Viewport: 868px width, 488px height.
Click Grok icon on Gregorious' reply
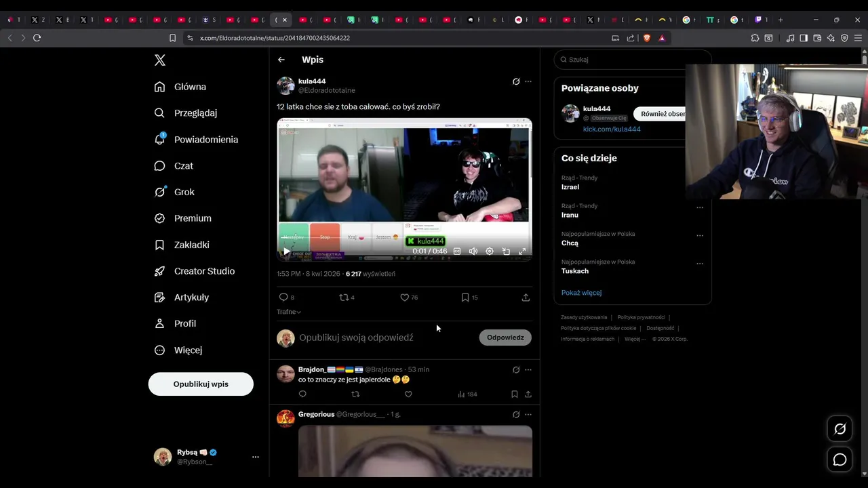click(x=516, y=415)
